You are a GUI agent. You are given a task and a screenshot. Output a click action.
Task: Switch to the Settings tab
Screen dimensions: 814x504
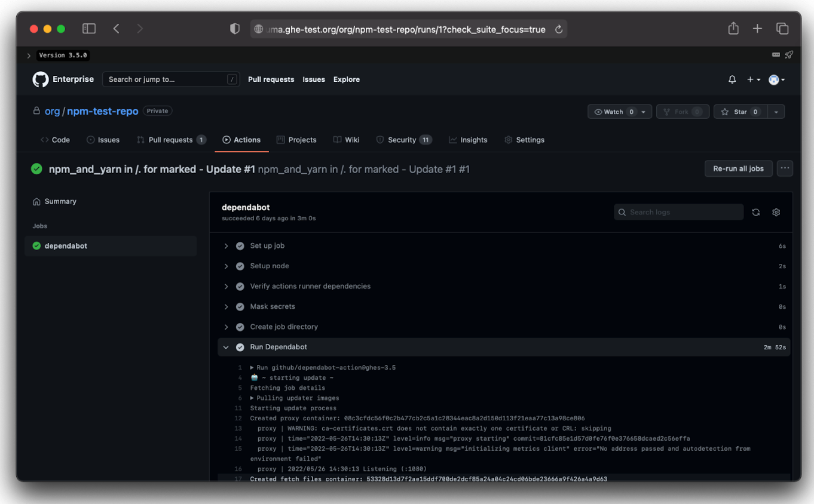(x=524, y=140)
